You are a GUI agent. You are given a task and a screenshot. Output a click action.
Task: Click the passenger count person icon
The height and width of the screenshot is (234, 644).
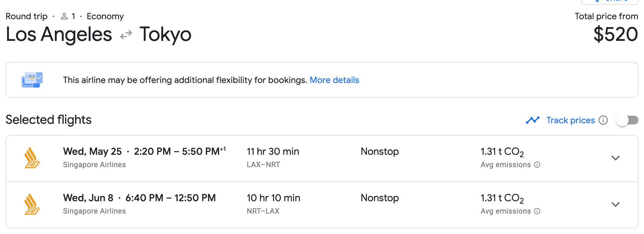(x=64, y=16)
